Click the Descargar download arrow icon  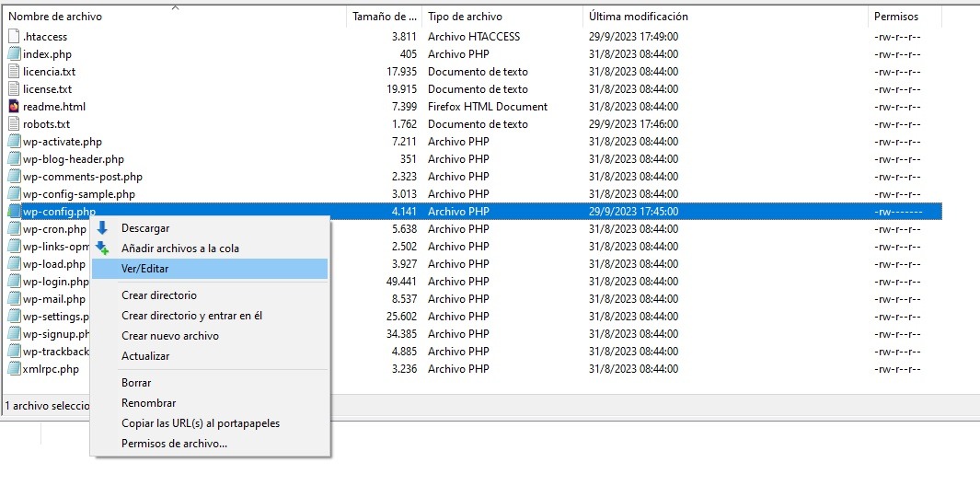[x=103, y=228]
